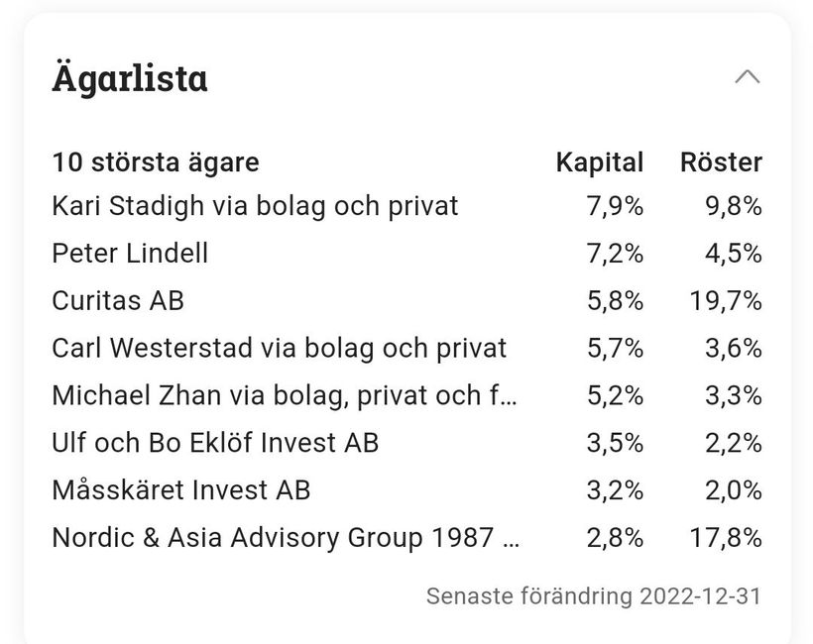
Task: Click the 'Senaste förändring 2022-12-31' text
Action: [x=594, y=596]
